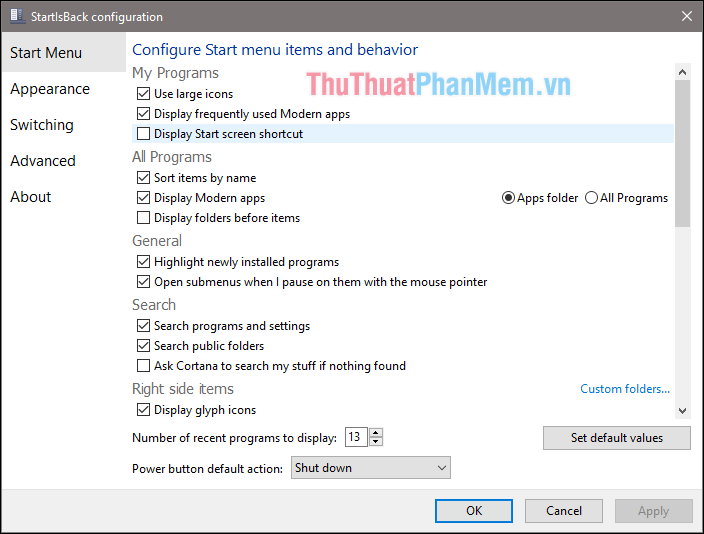
Task: Toggle Display glyph icons checkbox
Action: [143, 410]
